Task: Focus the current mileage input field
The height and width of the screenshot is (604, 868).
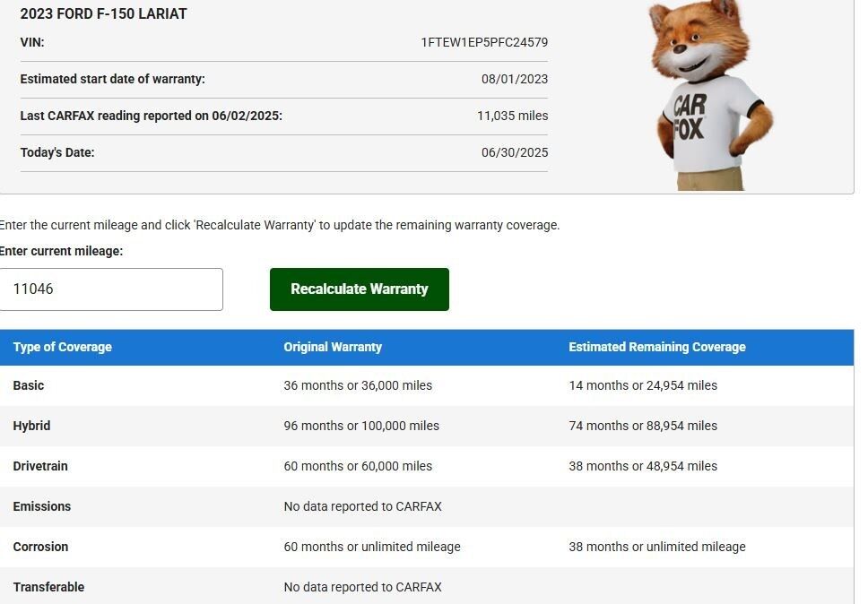Action: (x=110, y=289)
